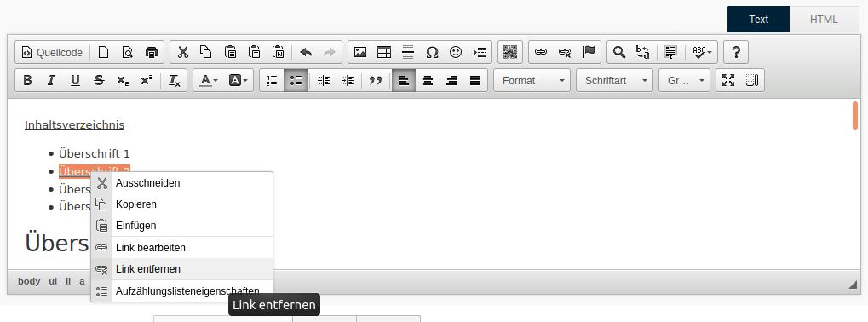This screenshot has height=322, width=868.
Task: Open the Gr... font size dropdown
Action: [684, 80]
